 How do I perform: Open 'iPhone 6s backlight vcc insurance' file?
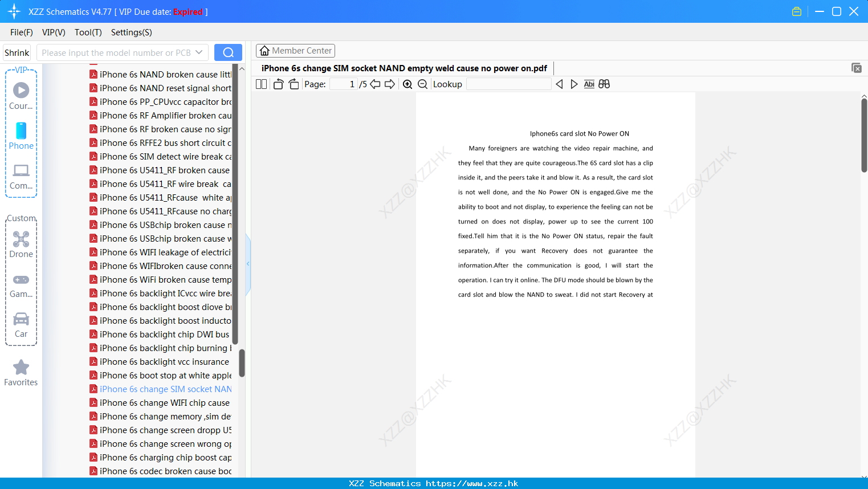click(160, 362)
